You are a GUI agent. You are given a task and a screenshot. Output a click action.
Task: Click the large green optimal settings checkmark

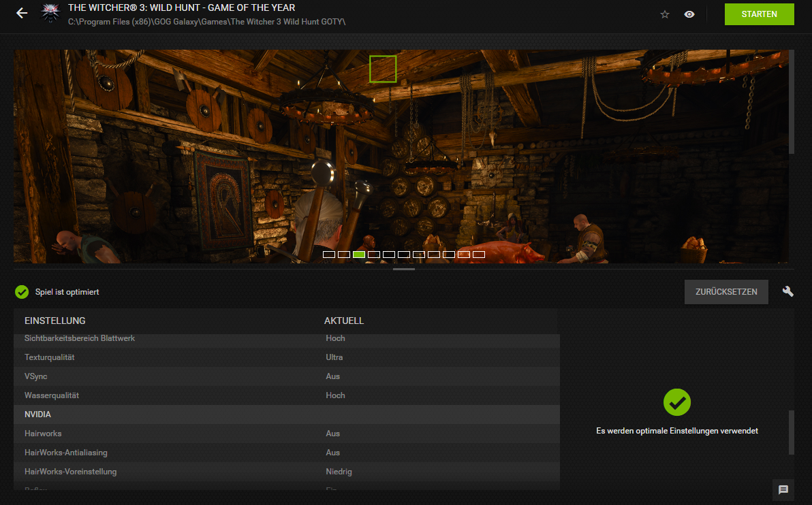(x=676, y=402)
